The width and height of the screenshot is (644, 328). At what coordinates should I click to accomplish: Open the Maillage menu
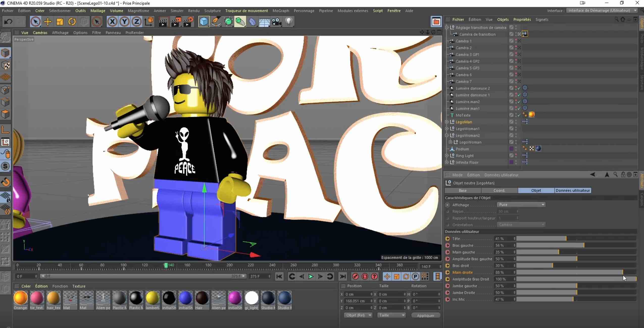[x=98, y=11]
